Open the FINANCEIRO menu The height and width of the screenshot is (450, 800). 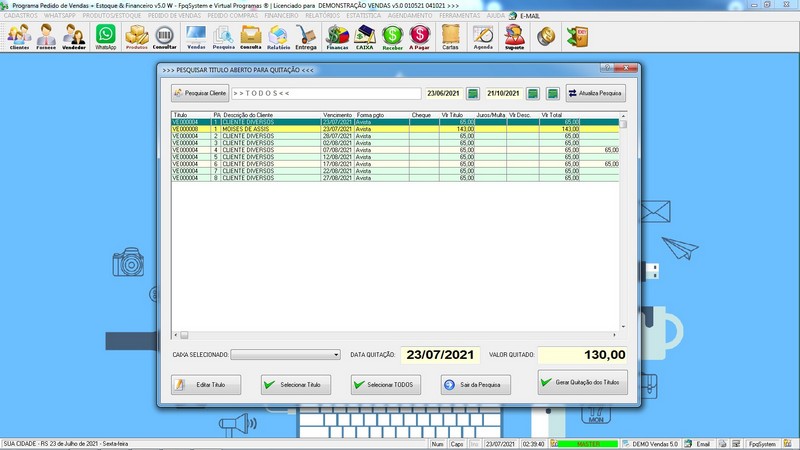(x=281, y=16)
